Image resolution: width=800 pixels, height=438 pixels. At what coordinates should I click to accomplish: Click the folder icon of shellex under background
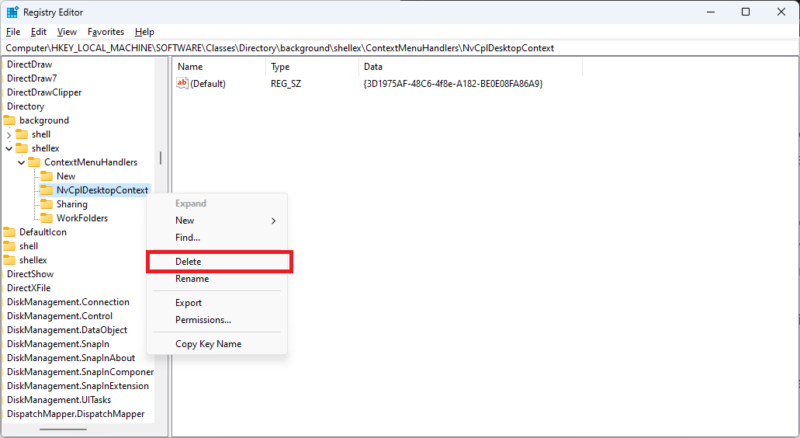pyautogui.click(x=22, y=148)
